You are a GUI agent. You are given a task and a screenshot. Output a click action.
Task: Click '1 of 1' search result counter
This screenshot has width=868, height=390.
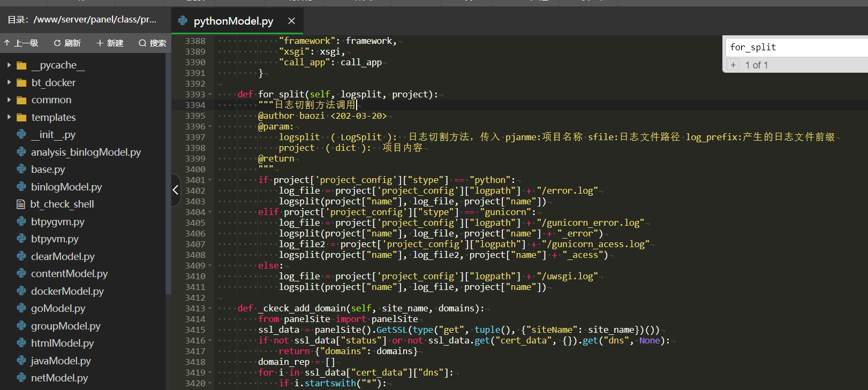click(757, 65)
